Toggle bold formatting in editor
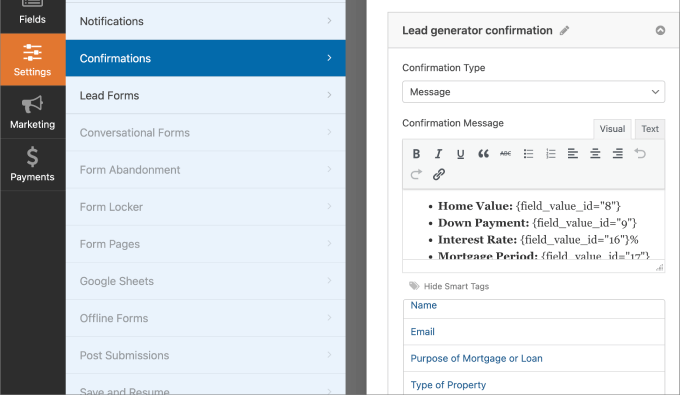The width and height of the screenshot is (680, 395). tap(416, 153)
